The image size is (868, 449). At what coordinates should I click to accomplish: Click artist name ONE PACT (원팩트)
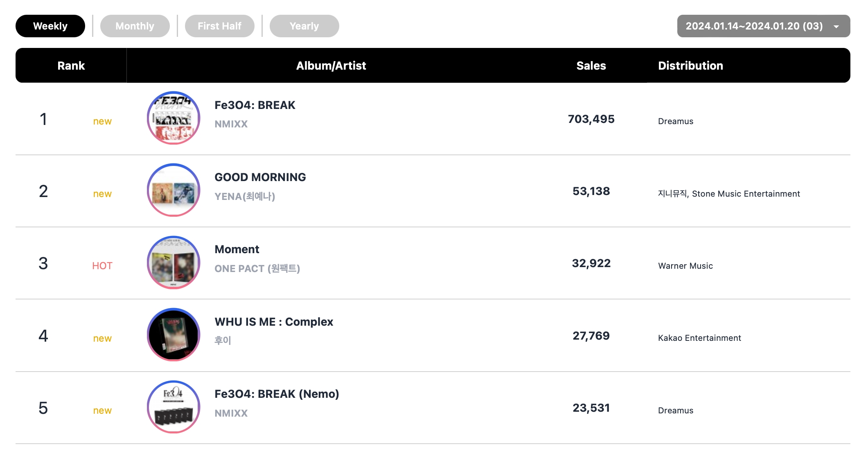pos(257,269)
